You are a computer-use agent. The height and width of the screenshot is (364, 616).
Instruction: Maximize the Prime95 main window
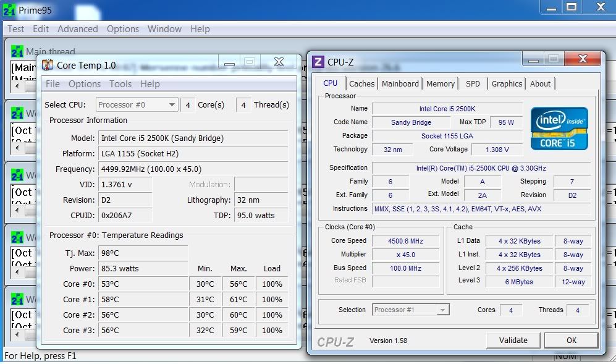click(572, 7)
